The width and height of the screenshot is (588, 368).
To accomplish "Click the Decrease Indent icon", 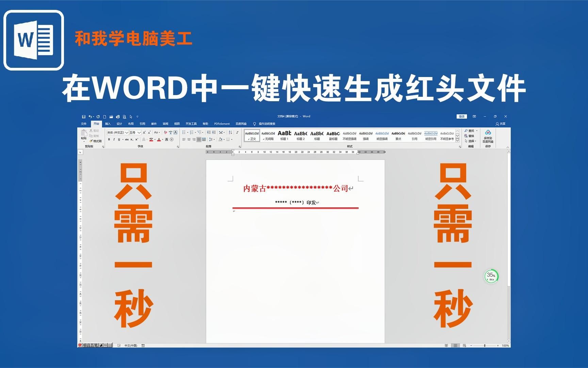I will (x=209, y=132).
